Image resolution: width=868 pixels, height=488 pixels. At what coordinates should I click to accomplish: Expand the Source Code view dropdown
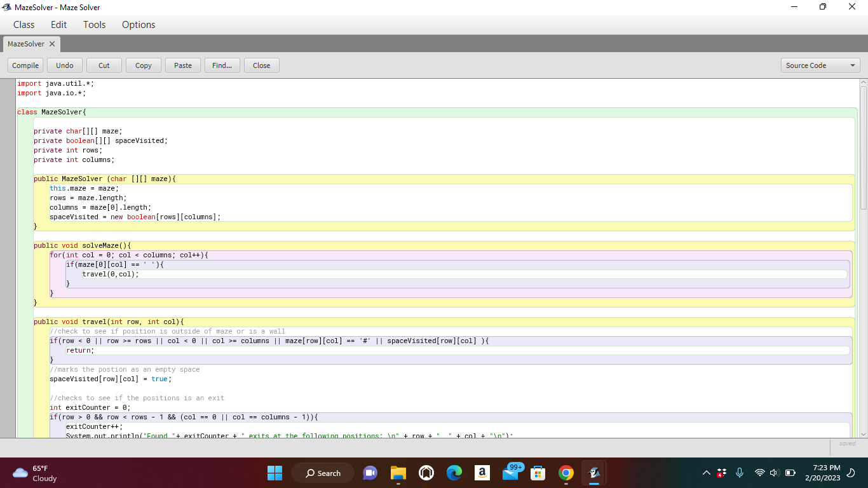click(x=820, y=65)
